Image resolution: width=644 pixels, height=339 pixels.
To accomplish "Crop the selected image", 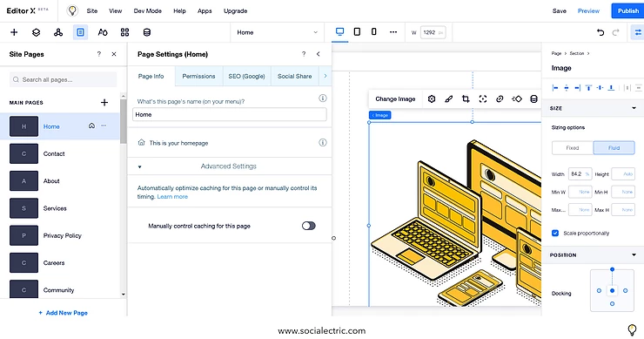I will (466, 98).
